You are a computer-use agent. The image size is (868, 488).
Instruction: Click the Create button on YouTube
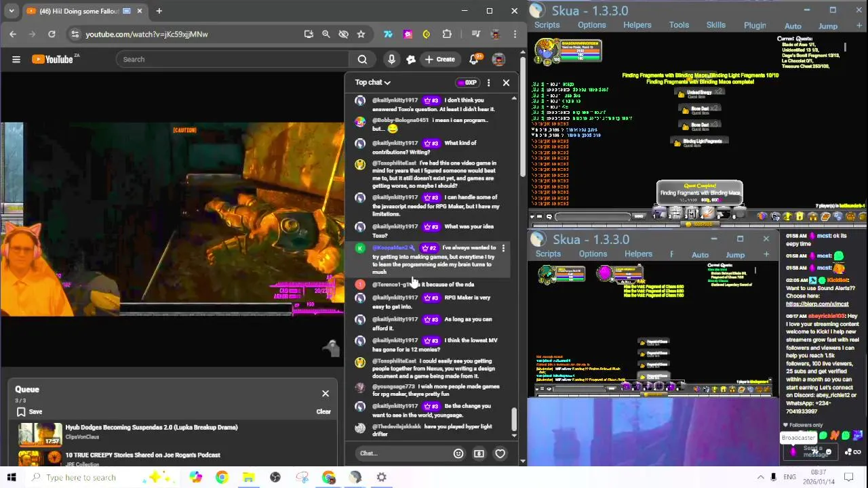(439, 59)
